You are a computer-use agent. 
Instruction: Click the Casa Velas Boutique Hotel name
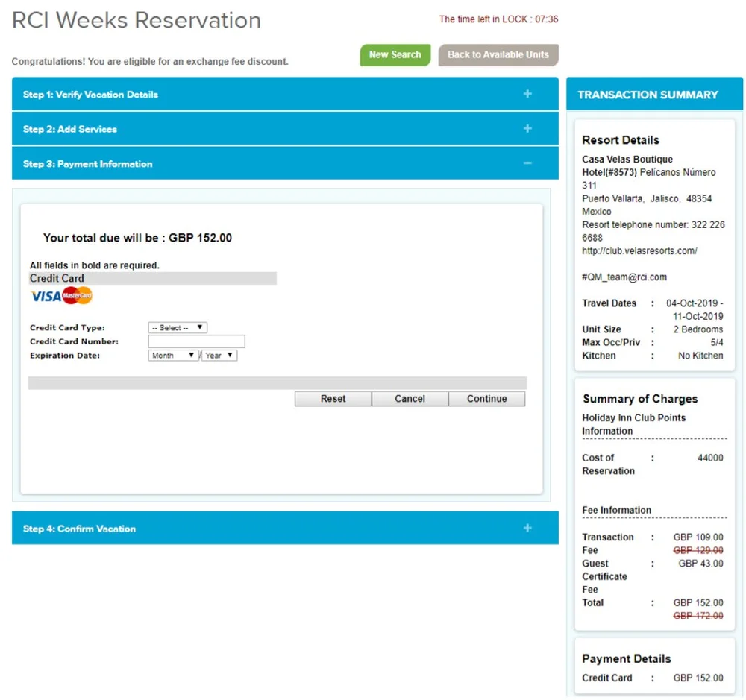click(627, 166)
